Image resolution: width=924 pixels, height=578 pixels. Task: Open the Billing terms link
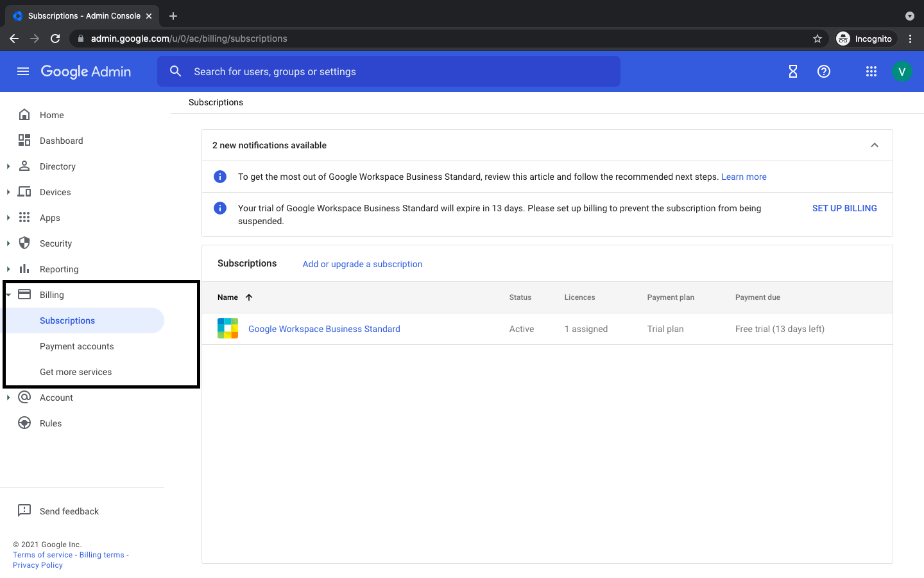tap(102, 555)
